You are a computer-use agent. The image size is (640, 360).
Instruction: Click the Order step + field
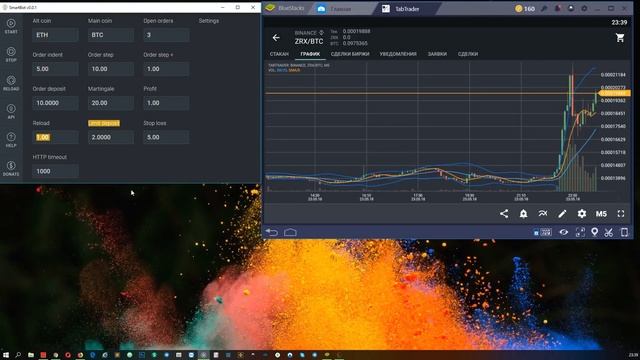click(166, 69)
